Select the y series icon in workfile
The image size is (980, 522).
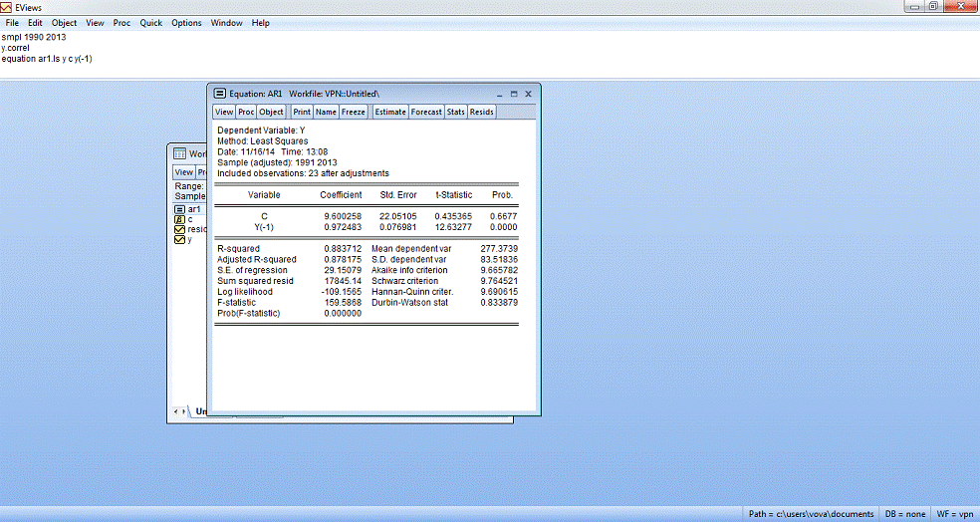click(x=179, y=239)
